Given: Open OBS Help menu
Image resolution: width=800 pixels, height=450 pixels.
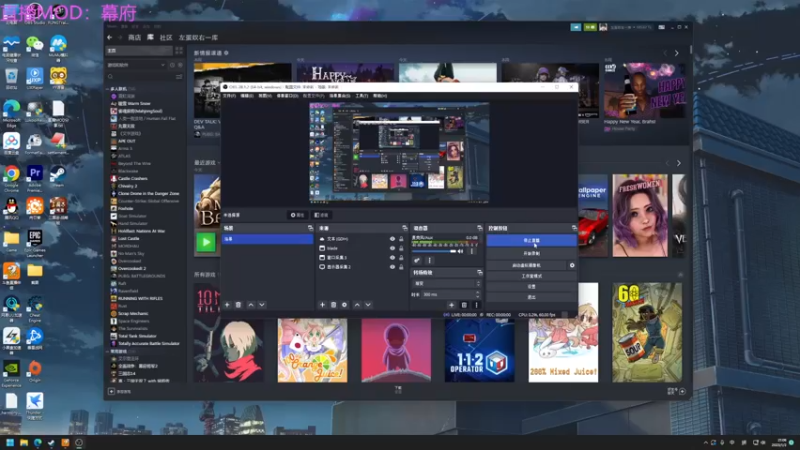Looking at the screenshot, I should pos(380,95).
